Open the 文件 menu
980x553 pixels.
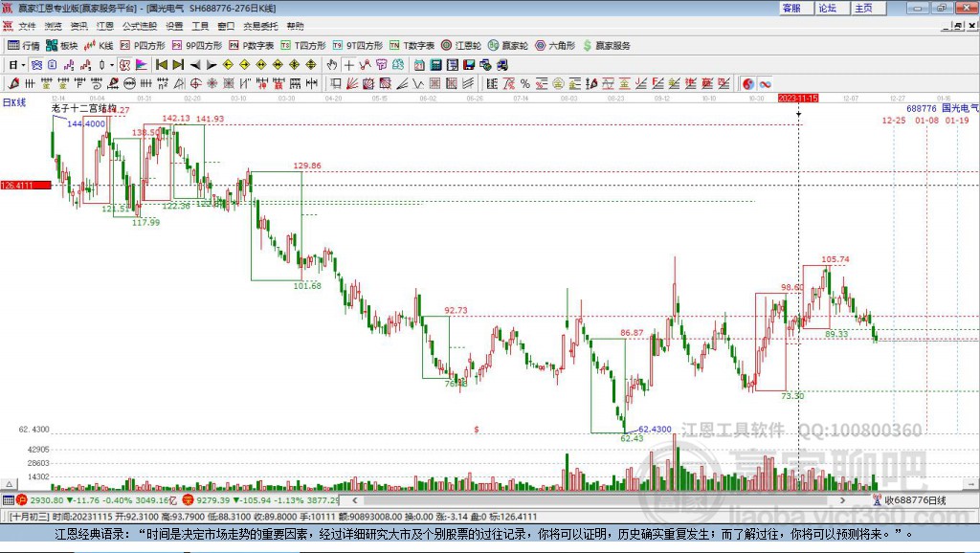(x=27, y=26)
